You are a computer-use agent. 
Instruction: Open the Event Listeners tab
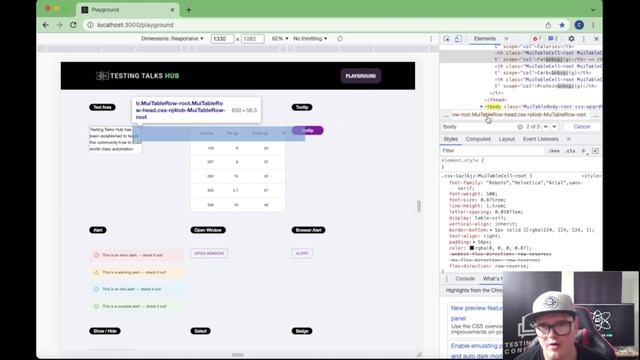click(540, 139)
